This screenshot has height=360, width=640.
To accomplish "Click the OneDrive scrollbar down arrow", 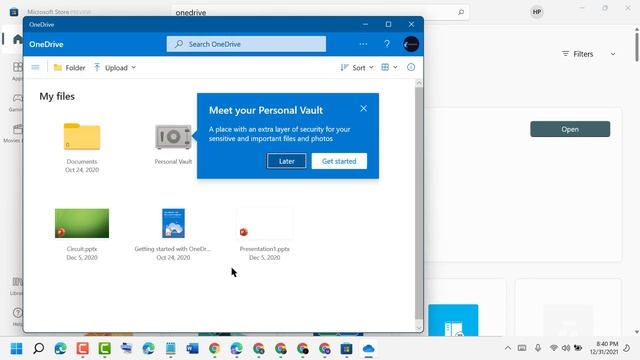I will pos(419,327).
